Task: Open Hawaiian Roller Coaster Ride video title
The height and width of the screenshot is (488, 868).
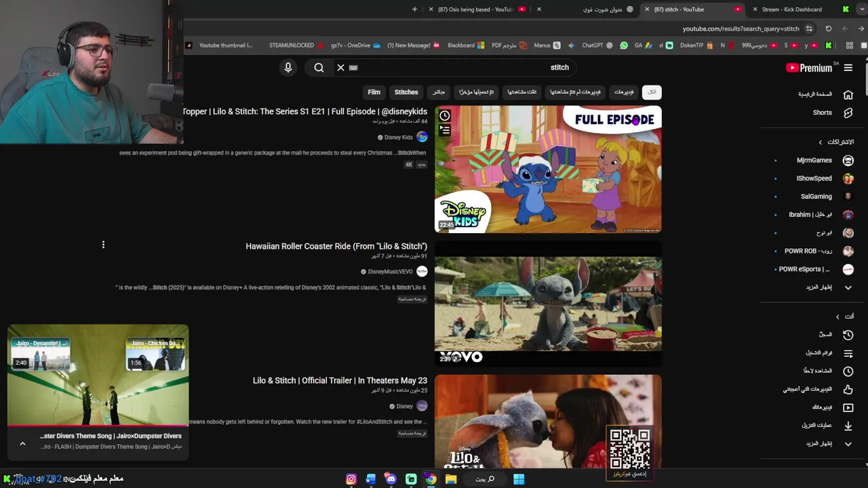Action: pyautogui.click(x=336, y=247)
